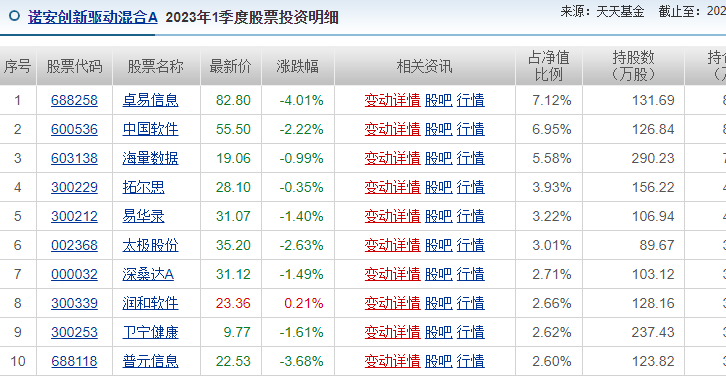Open stock code 000032 link
The height and width of the screenshot is (388, 726).
click(74, 274)
